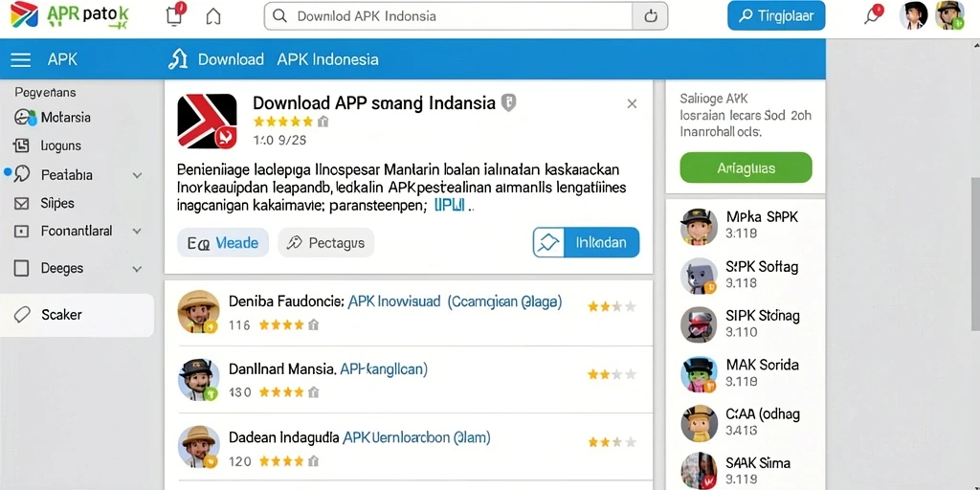Close the Download APP card

[x=632, y=103]
